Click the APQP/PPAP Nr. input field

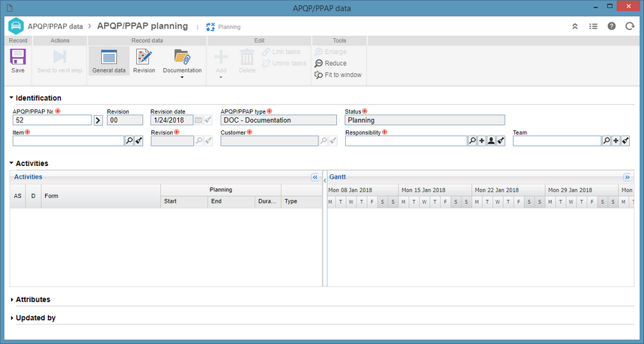pyautogui.click(x=52, y=120)
